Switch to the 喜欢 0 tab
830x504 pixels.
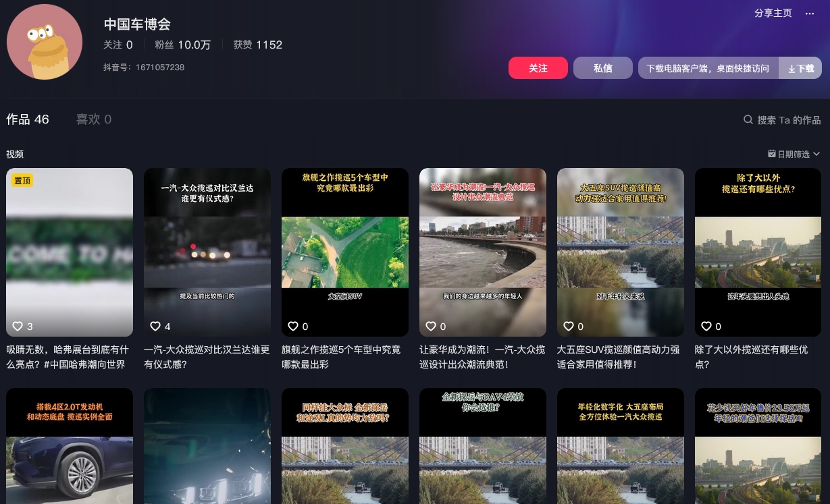coord(94,119)
